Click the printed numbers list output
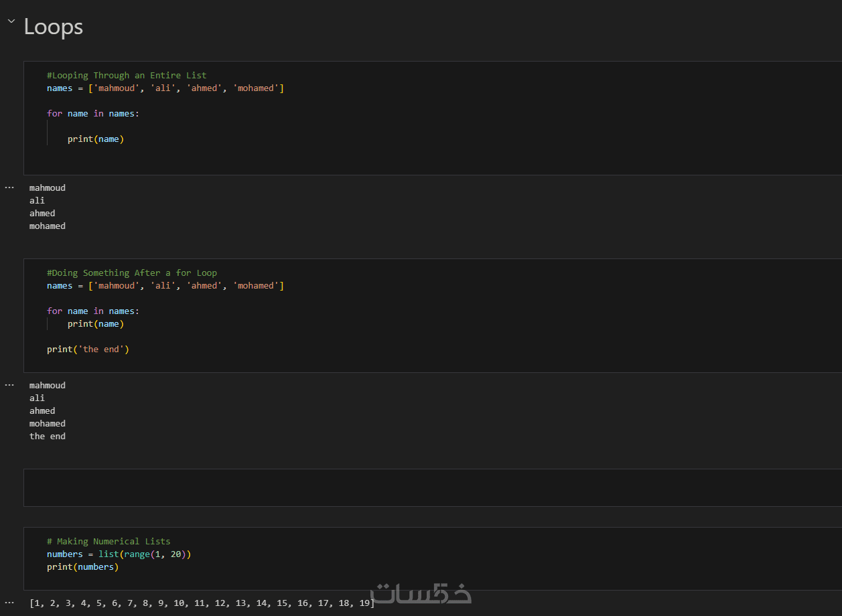Viewport: 842px width, 616px height. tap(202, 603)
